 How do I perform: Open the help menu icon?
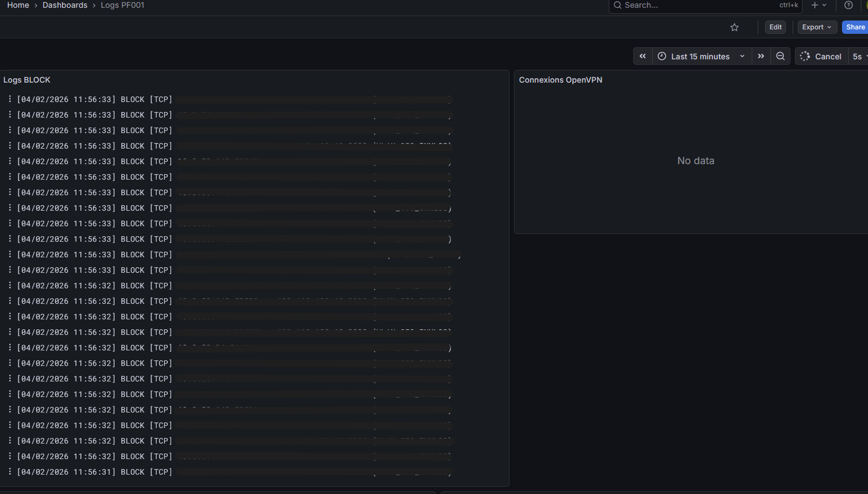[848, 5]
